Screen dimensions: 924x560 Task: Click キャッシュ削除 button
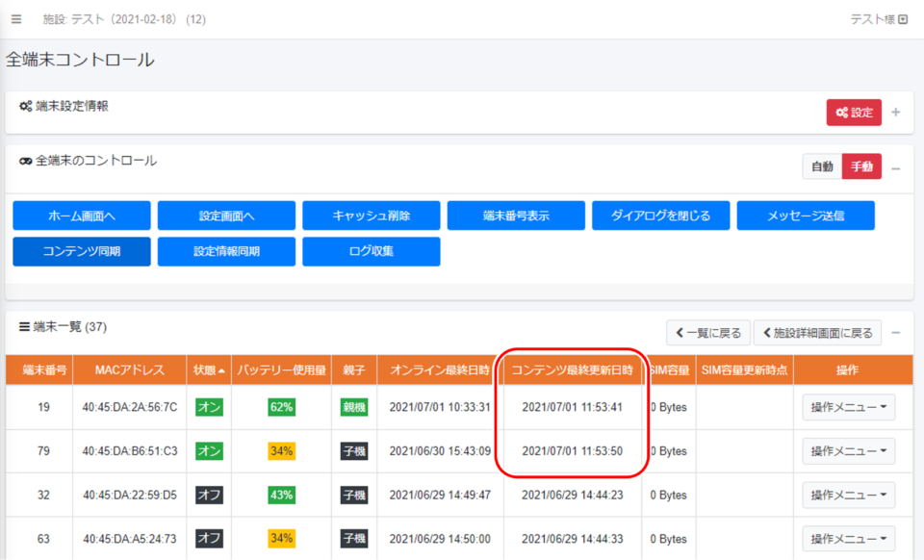tap(371, 216)
